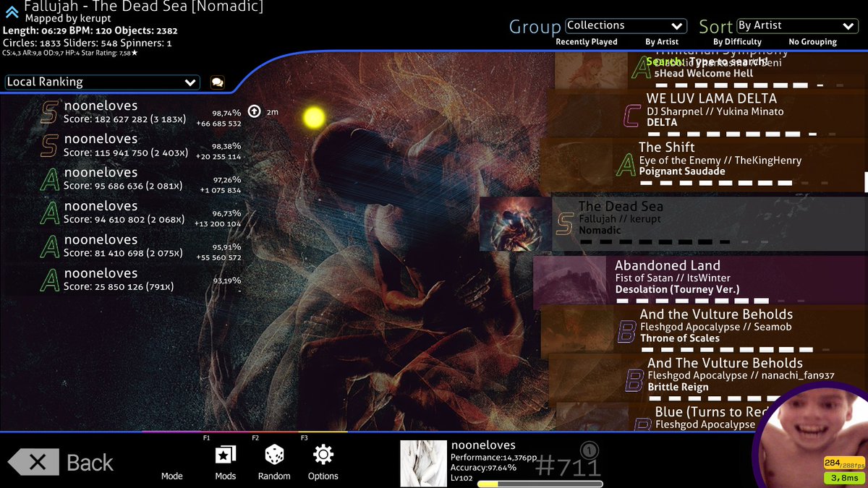Click the level badge icon above rank #711

click(x=590, y=451)
